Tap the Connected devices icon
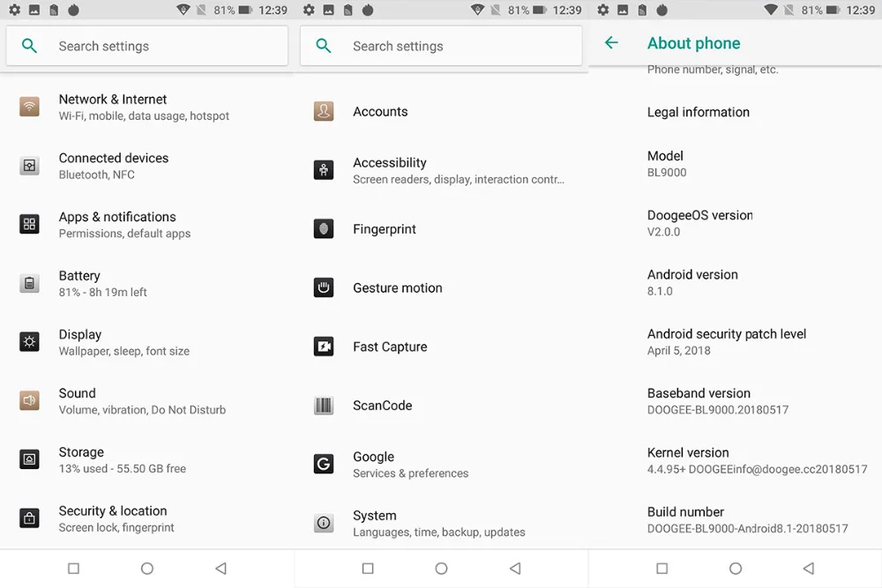The width and height of the screenshot is (882, 588). click(x=29, y=165)
